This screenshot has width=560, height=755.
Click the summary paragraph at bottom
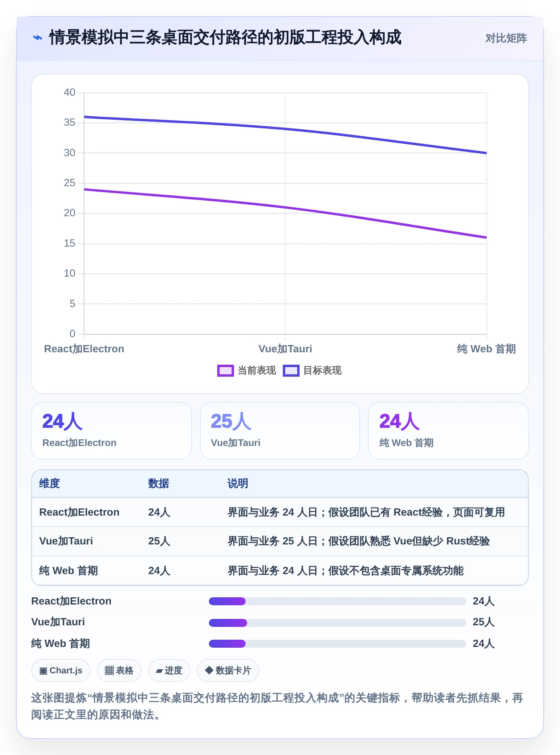coord(277,706)
